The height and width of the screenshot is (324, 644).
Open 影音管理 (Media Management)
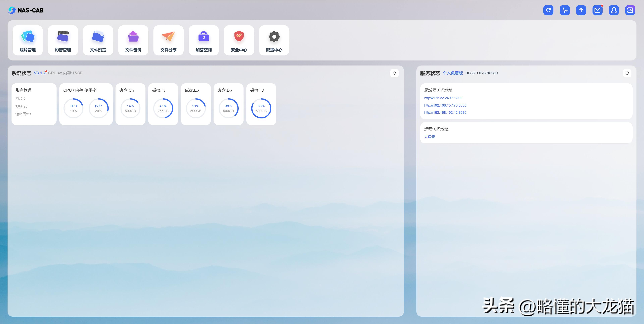(63, 40)
